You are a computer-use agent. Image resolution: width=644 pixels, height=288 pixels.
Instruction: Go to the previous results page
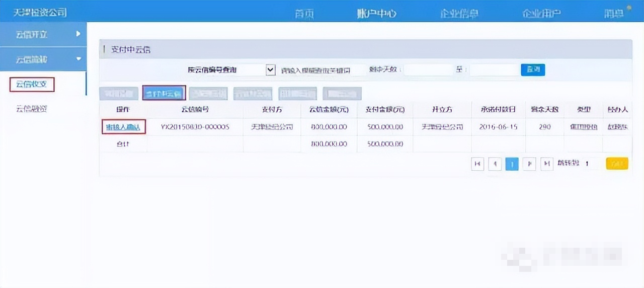495,164
